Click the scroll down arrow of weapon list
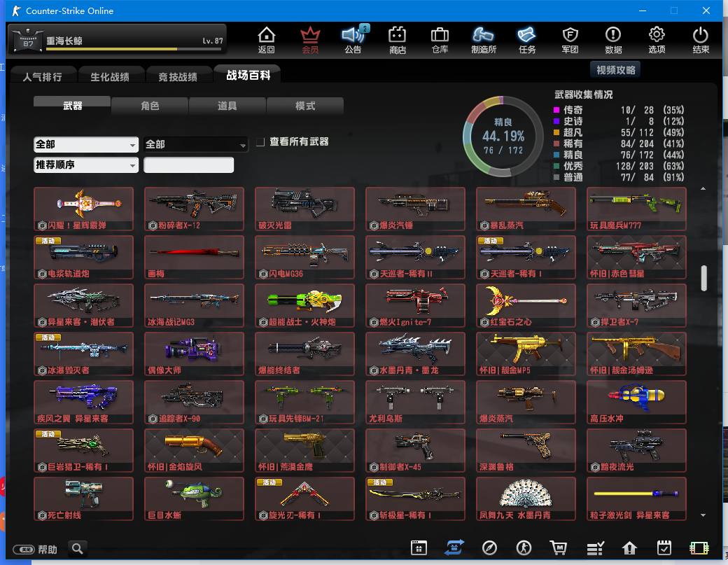 coord(703,515)
